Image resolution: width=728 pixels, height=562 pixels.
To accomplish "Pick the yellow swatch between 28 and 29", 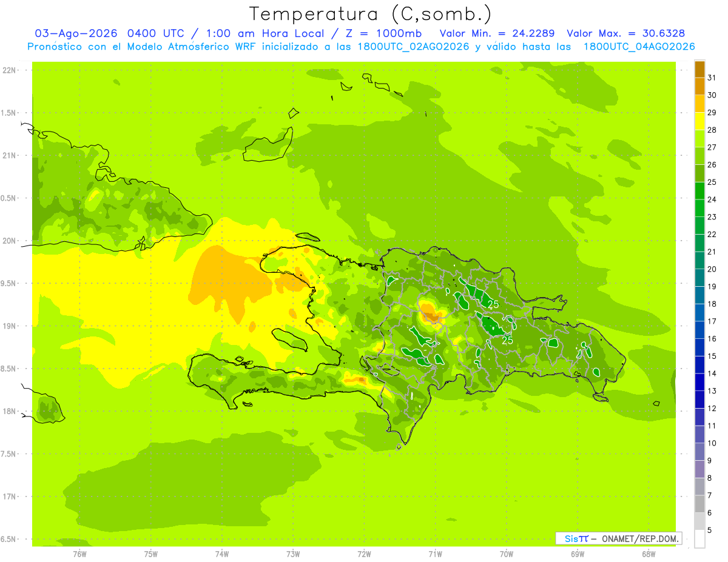I will click(699, 121).
